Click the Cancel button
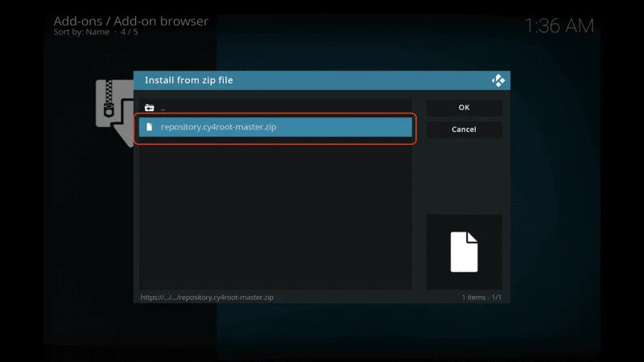644x362 pixels. click(464, 130)
